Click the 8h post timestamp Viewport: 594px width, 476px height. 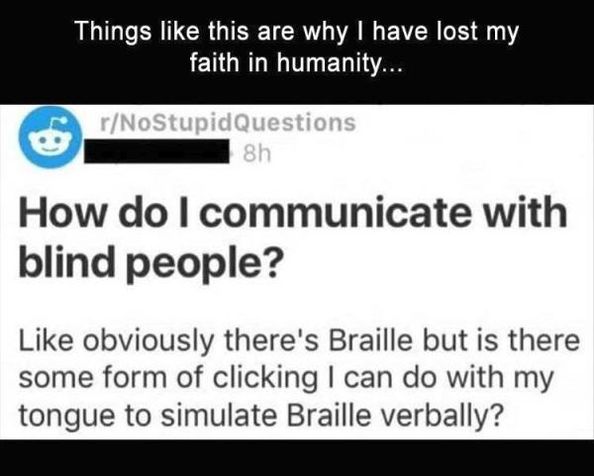[257, 154]
